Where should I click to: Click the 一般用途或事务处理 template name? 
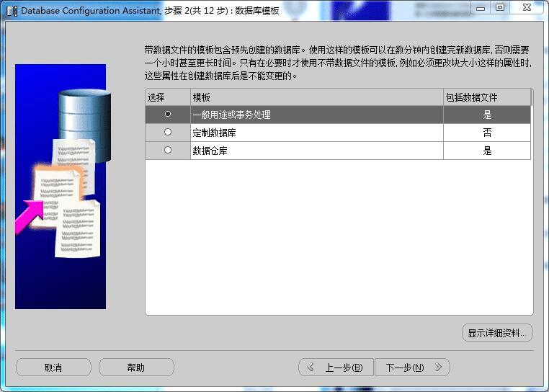(231, 115)
